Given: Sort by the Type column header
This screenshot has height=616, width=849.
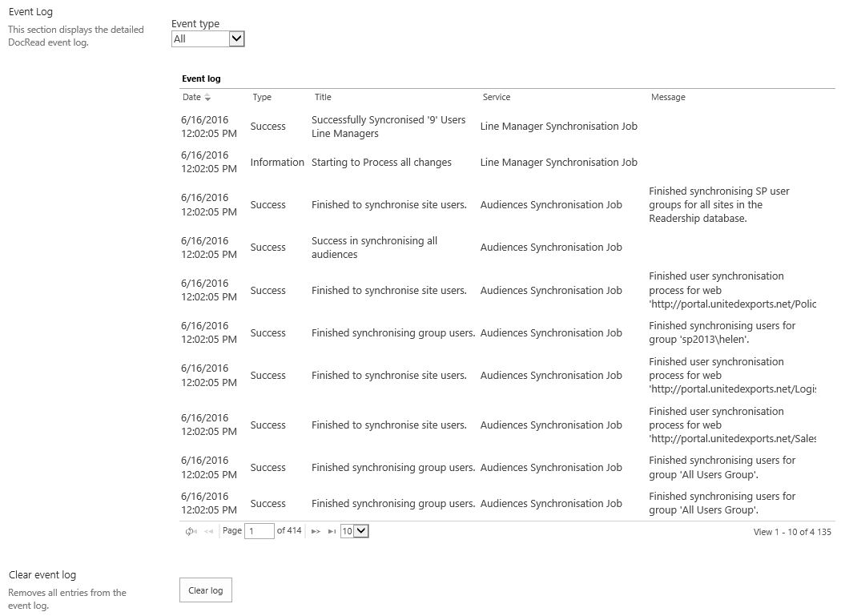Looking at the screenshot, I should pos(262,98).
